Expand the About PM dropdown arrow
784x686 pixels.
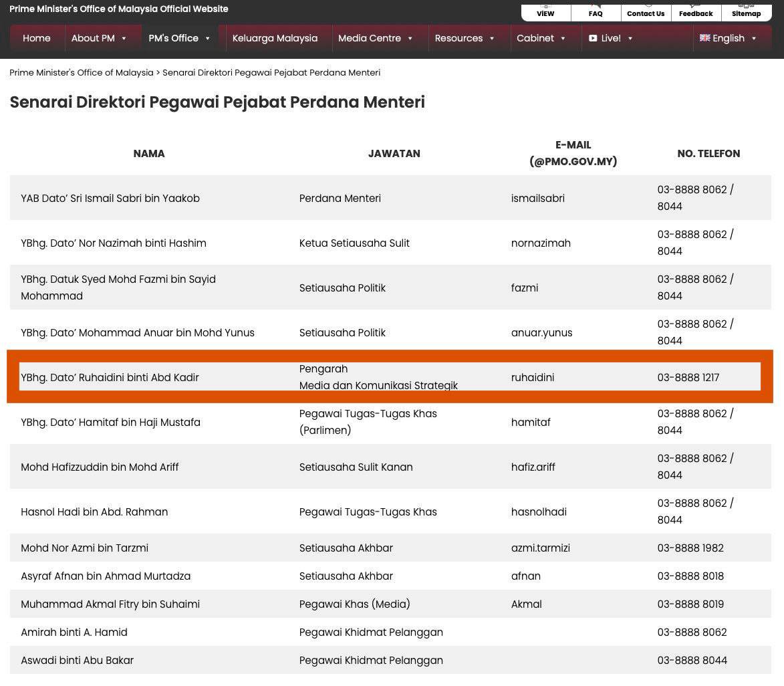[124, 39]
